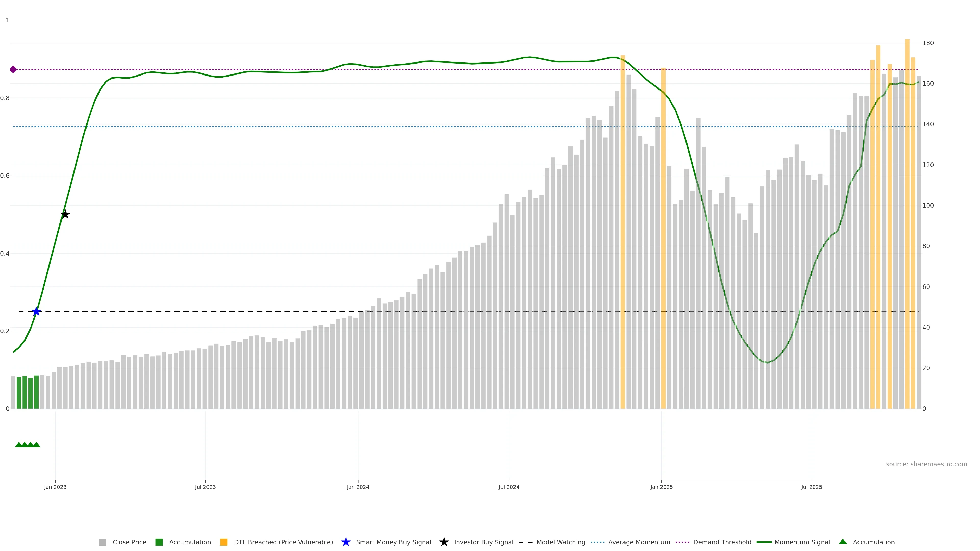
Task: Click the first green accumulation bar
Action: point(19,392)
